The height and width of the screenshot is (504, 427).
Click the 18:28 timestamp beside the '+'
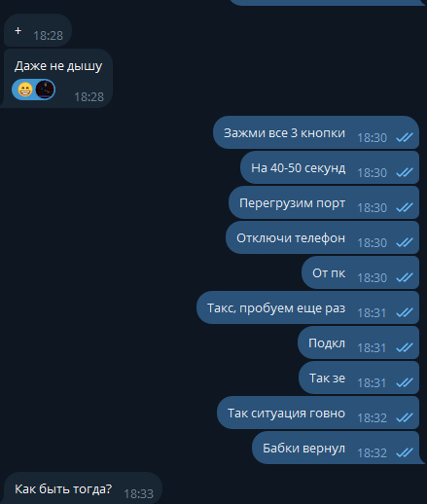(x=48, y=36)
